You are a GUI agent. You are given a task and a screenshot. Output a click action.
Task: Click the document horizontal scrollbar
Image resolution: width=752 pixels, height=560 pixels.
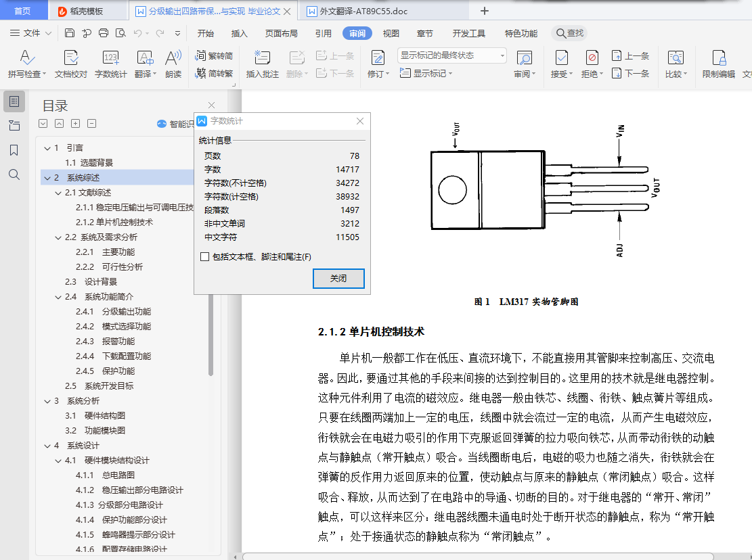click(478, 557)
